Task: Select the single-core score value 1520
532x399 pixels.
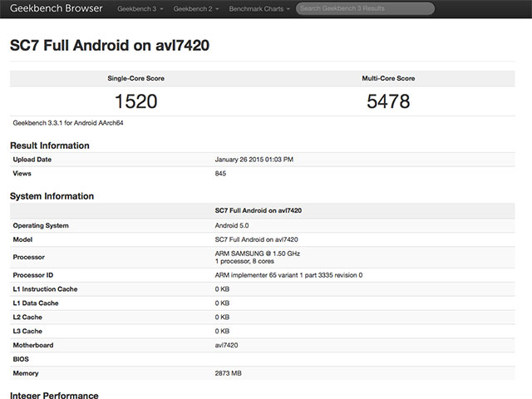Action: 136,101
